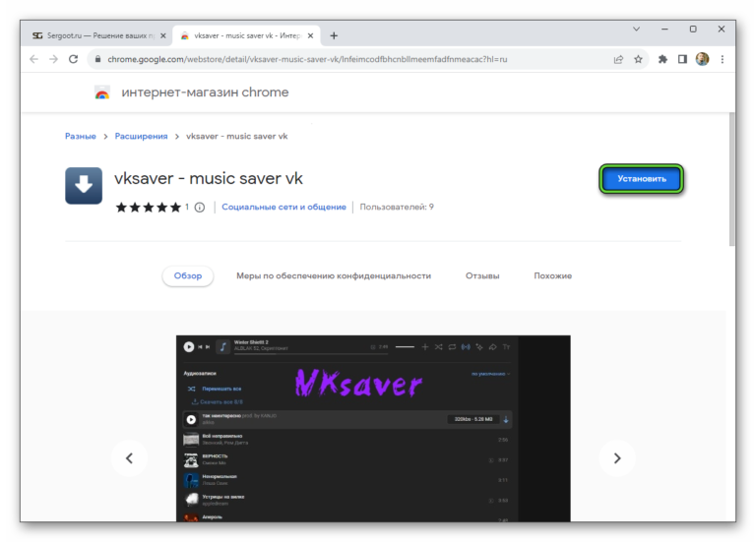Open the Extensions puzzle menu
The height and width of the screenshot is (542, 756).
(662, 59)
